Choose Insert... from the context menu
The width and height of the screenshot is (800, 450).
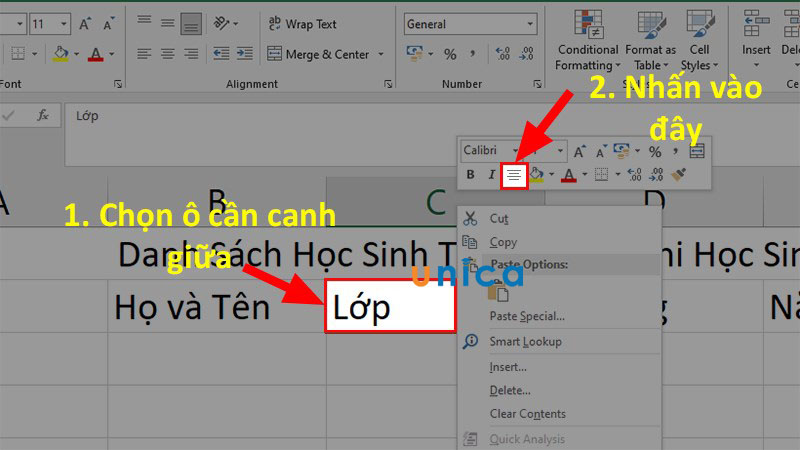point(560,367)
